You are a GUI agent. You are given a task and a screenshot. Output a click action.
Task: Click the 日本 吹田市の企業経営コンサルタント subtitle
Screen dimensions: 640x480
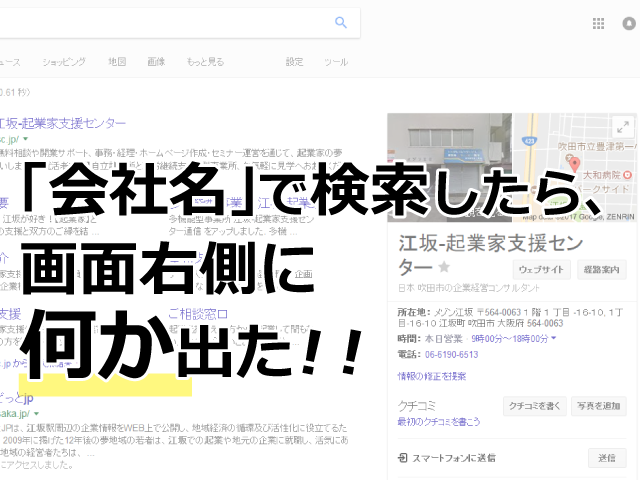click(469, 288)
